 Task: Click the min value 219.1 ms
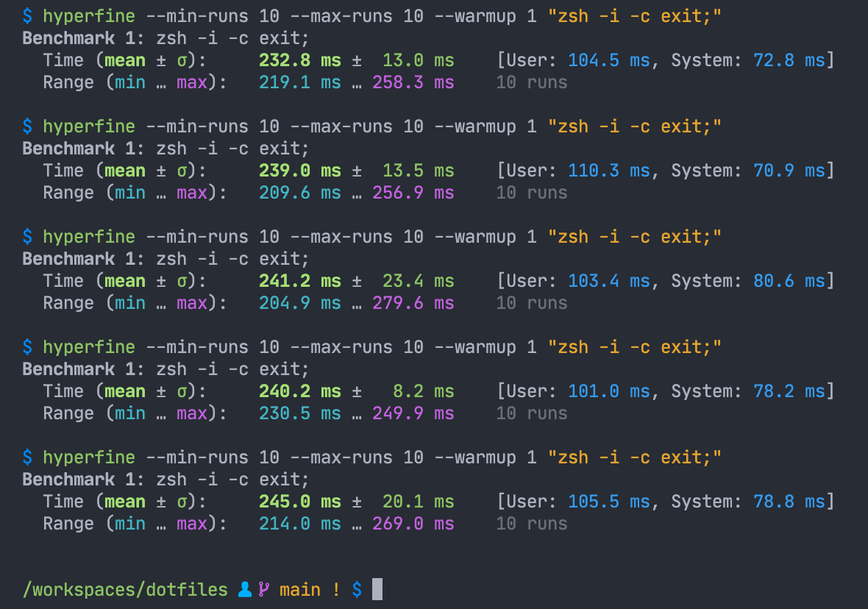click(x=300, y=82)
